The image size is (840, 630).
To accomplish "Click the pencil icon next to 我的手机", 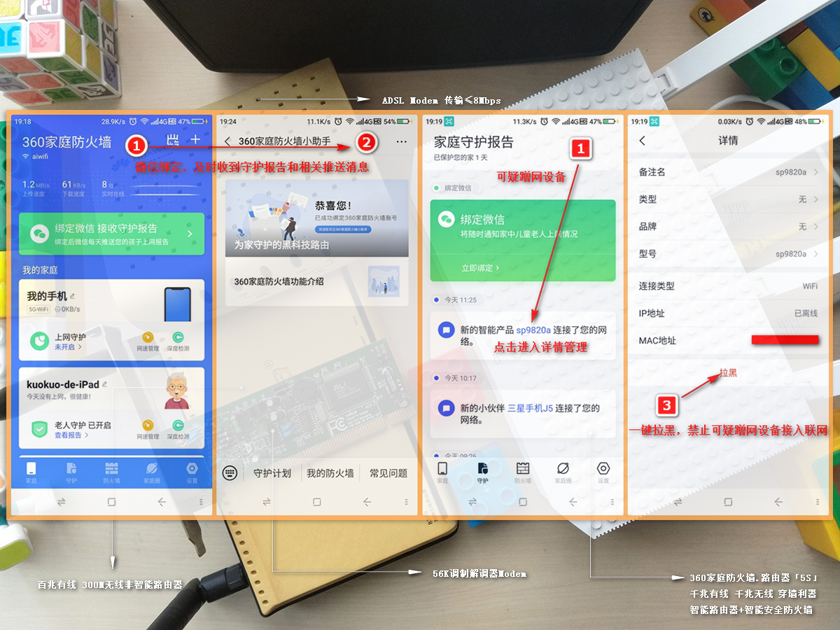I will point(71,296).
